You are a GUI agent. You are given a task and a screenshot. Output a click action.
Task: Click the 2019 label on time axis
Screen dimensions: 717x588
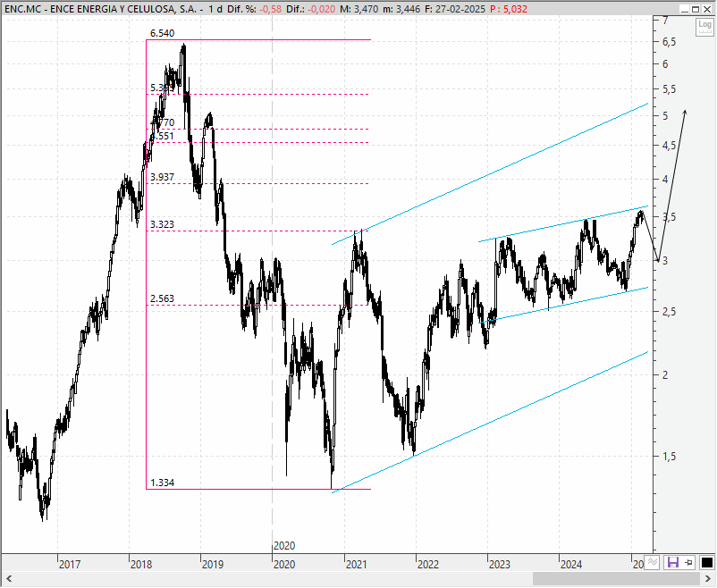click(213, 565)
